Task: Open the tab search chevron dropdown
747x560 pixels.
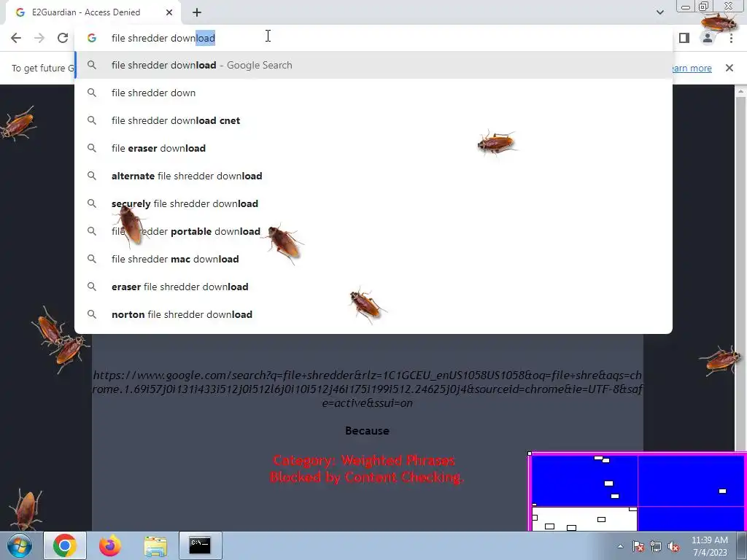Action: [x=659, y=12]
